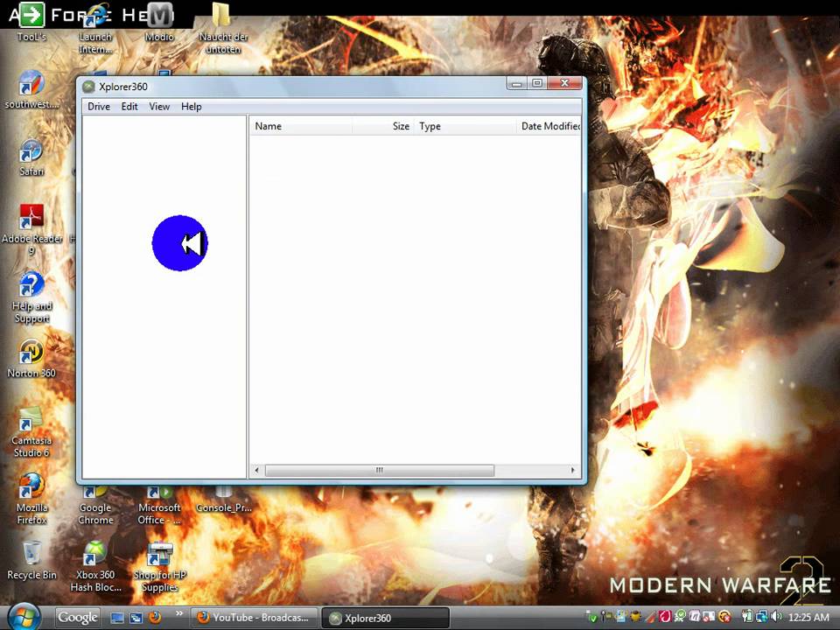Click the horizontal scrollbar right arrow
The width and height of the screenshot is (840, 630).
(572, 471)
